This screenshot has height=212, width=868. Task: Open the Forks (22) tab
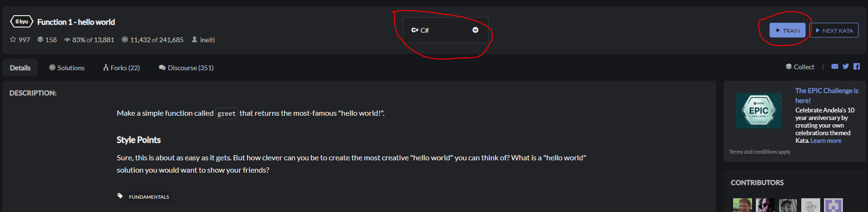pos(122,68)
